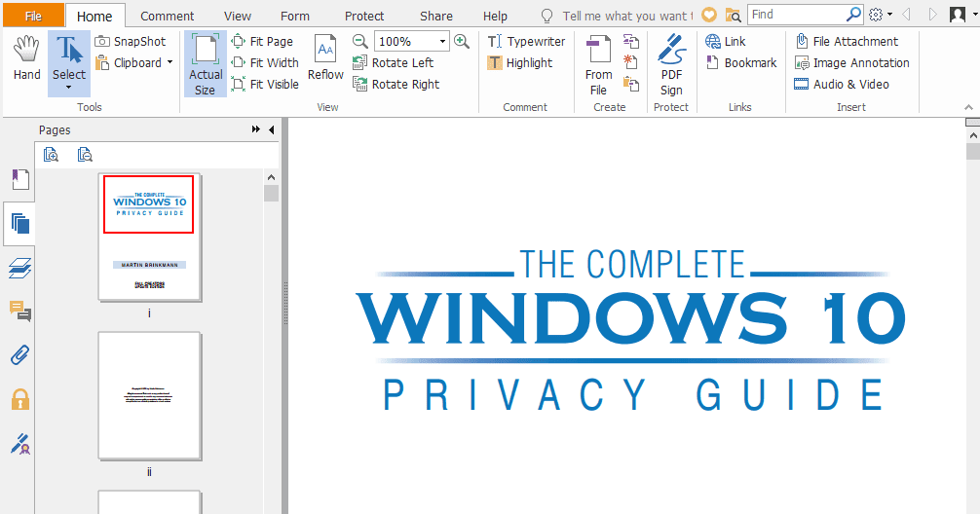Image resolution: width=980 pixels, height=514 pixels.
Task: Switch to the Help tab
Action: [495, 16]
